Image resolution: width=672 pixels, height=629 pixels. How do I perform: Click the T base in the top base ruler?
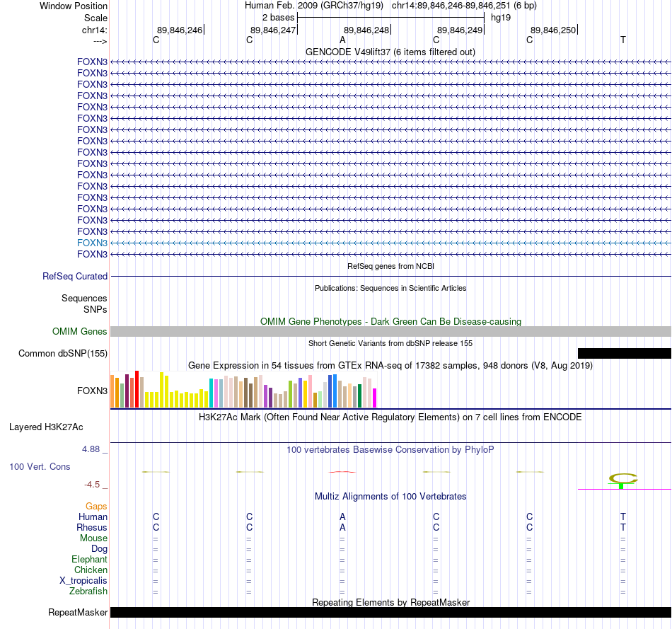622,40
